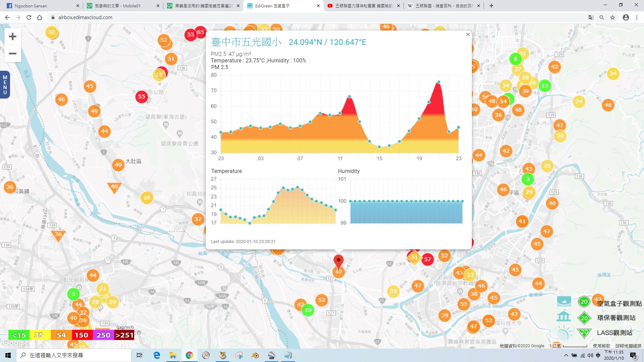Image resolution: width=644 pixels, height=362 pixels.
Task: Reload the page
Action: coord(29,17)
